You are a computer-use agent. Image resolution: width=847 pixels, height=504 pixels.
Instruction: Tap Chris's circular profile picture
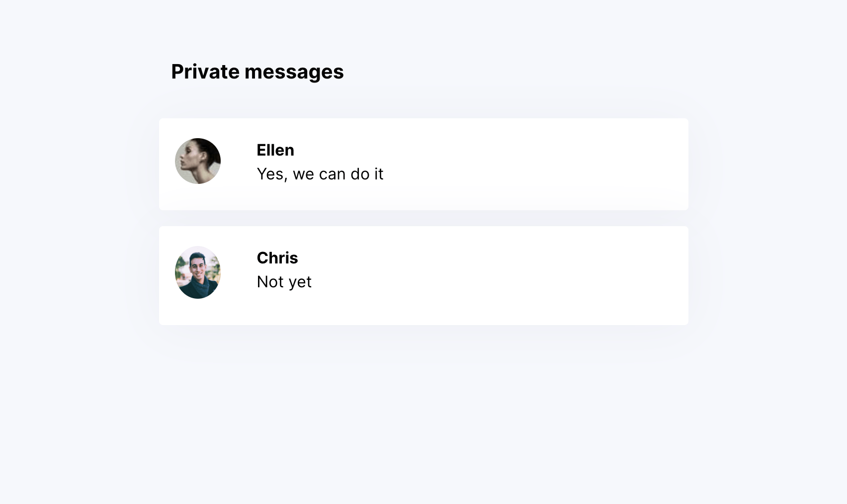tap(197, 272)
